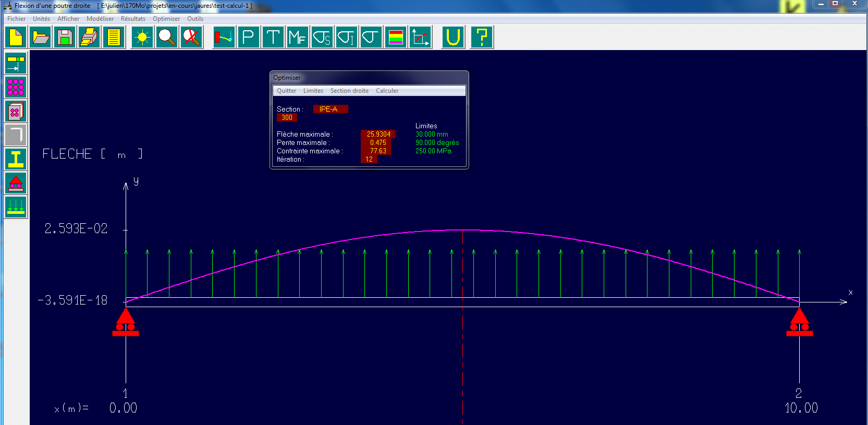Click the 77.63 maximum stress value
The height and width of the screenshot is (425, 868).
[376, 151]
